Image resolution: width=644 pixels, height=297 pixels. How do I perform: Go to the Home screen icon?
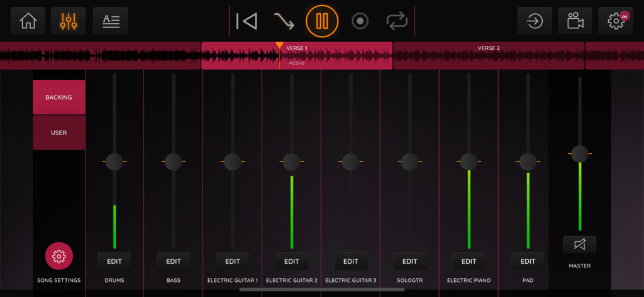click(x=28, y=21)
